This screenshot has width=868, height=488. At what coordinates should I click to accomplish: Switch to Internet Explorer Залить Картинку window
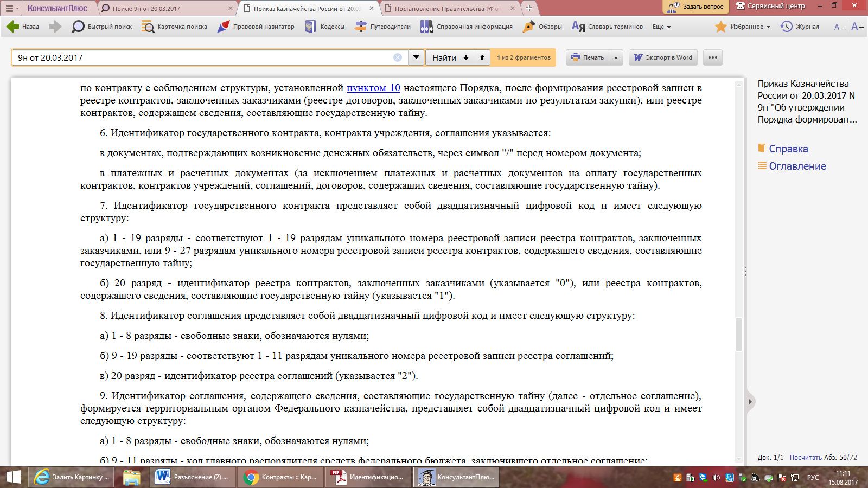click(x=72, y=477)
